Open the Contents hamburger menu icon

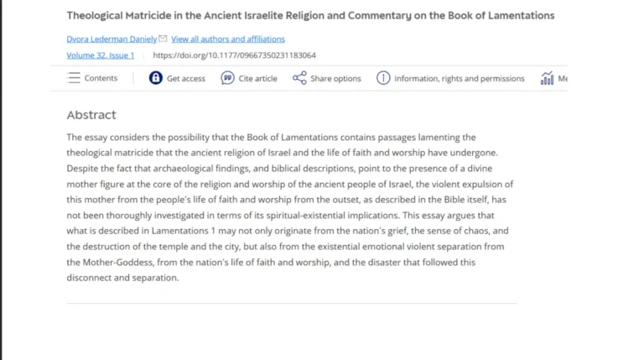pyautogui.click(x=74, y=78)
